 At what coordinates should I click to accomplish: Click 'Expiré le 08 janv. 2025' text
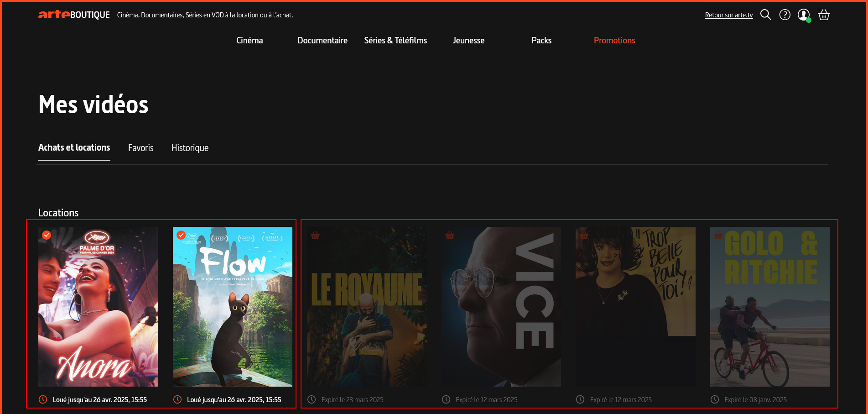click(755, 400)
